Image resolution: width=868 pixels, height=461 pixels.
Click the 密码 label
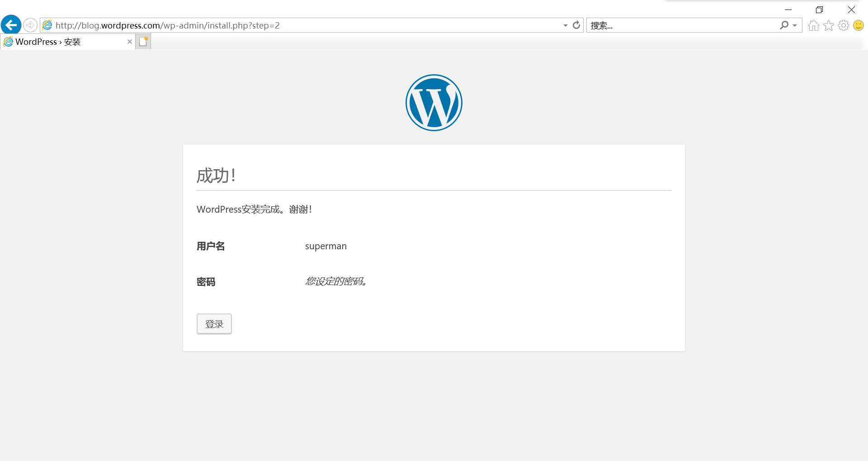coord(206,282)
